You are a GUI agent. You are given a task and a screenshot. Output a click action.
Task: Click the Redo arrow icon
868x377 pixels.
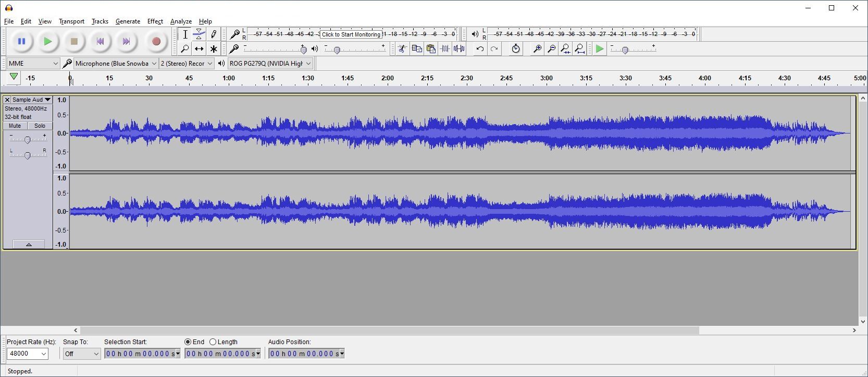point(494,48)
